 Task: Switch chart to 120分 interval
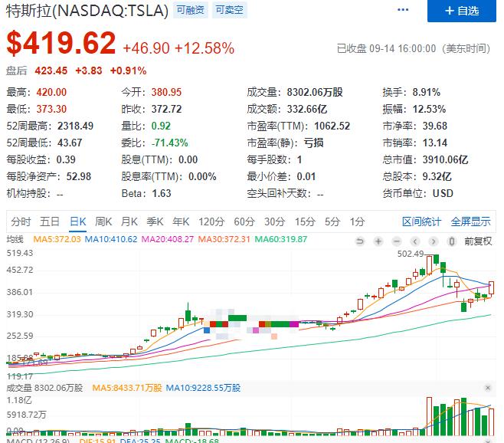coord(211,221)
